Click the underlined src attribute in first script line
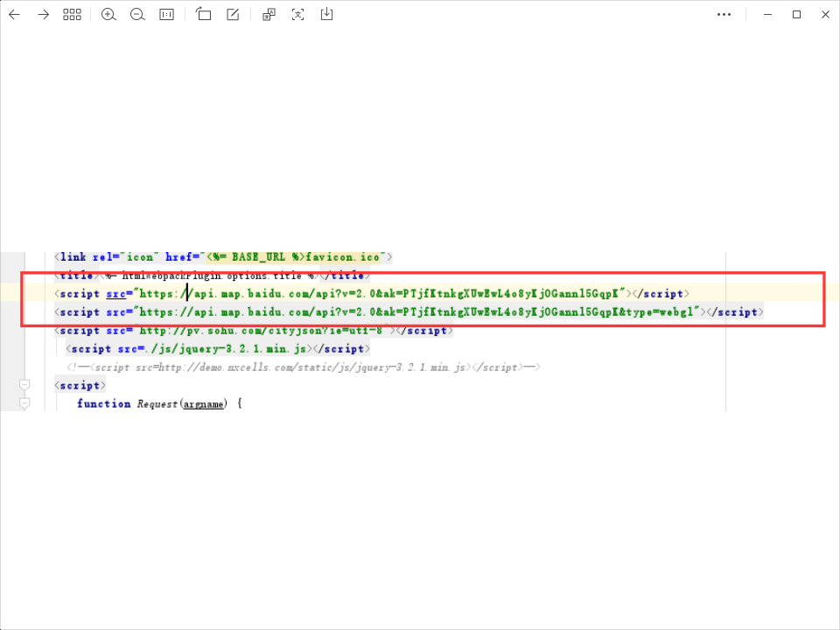 click(x=115, y=293)
